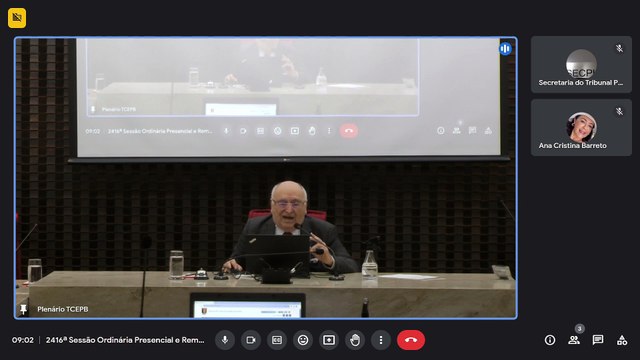
Task: Click the speaking audio indicator on main video
Action: [x=505, y=49]
